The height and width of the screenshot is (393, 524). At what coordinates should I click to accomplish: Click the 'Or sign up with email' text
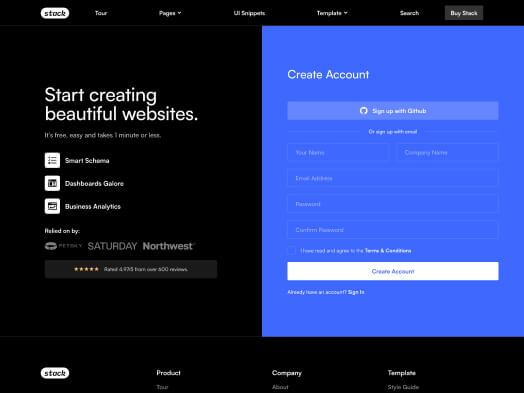[393, 132]
